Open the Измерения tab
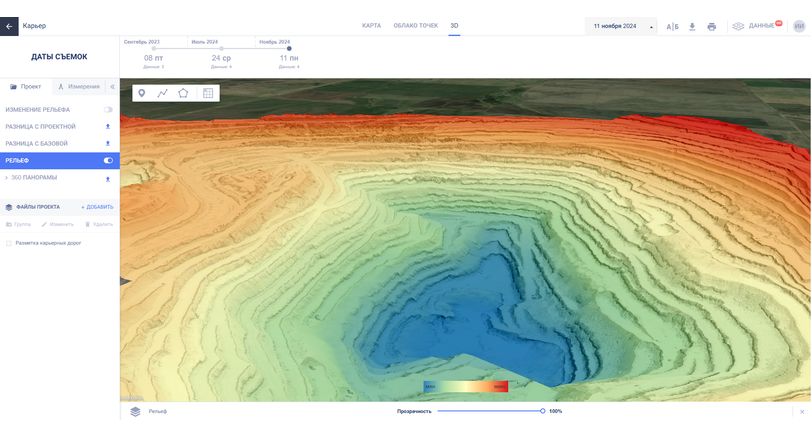The image size is (812, 440). coord(79,87)
